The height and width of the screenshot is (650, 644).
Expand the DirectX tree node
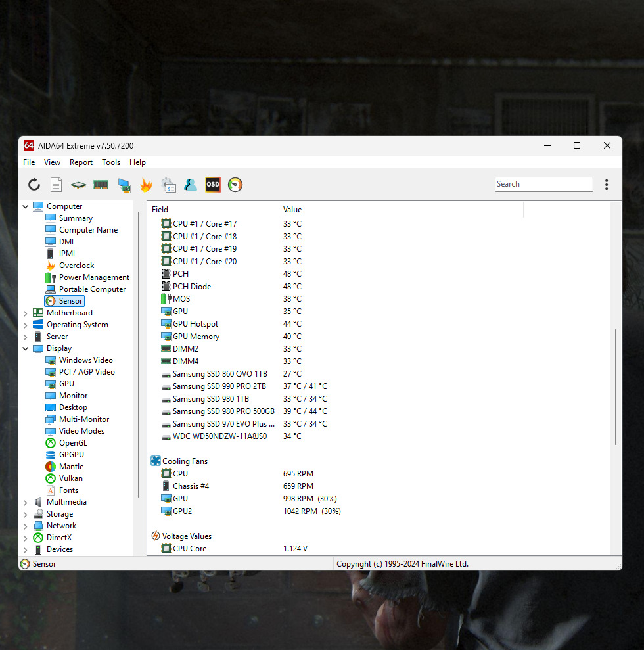coord(25,538)
